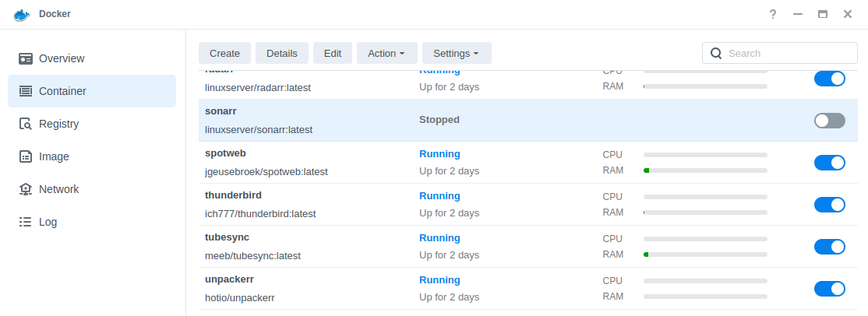This screenshot has width=868, height=316.
Task: Open the Registry sidebar icon
Action: (26, 124)
